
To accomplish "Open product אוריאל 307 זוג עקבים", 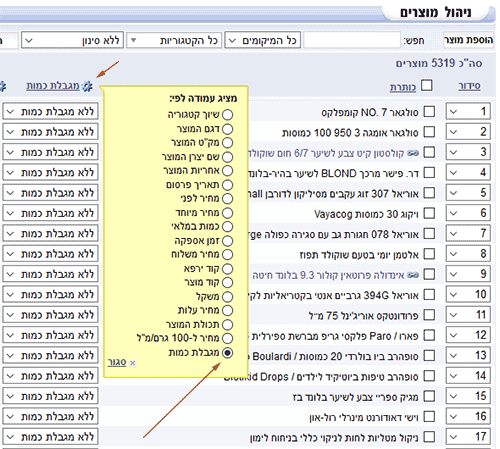I will point(333,194).
